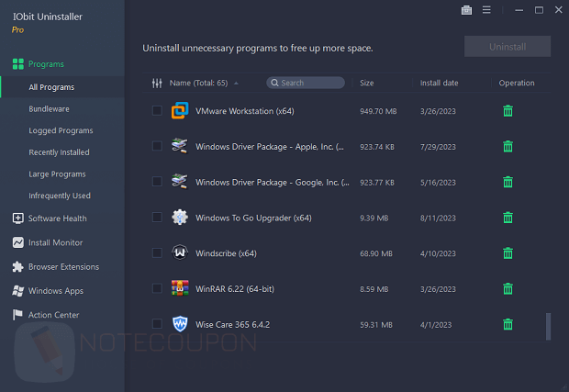
Task: Click the WinRAR books icon
Action: point(180,288)
